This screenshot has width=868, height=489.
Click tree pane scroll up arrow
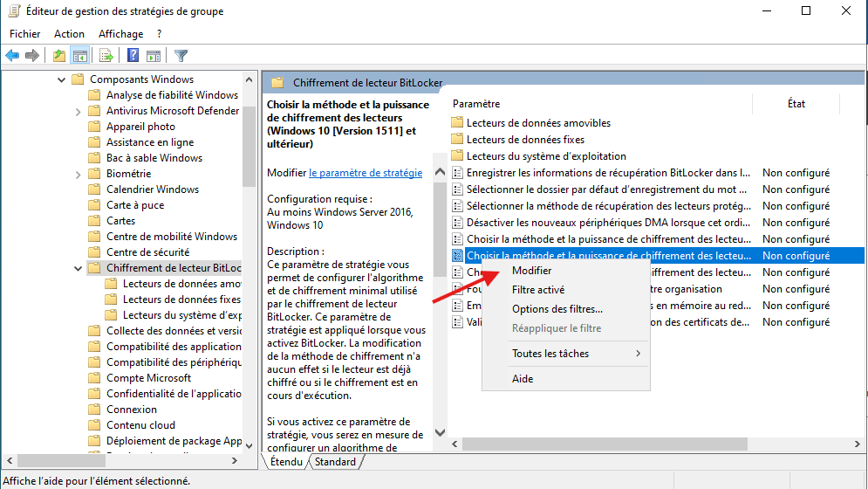click(x=249, y=79)
